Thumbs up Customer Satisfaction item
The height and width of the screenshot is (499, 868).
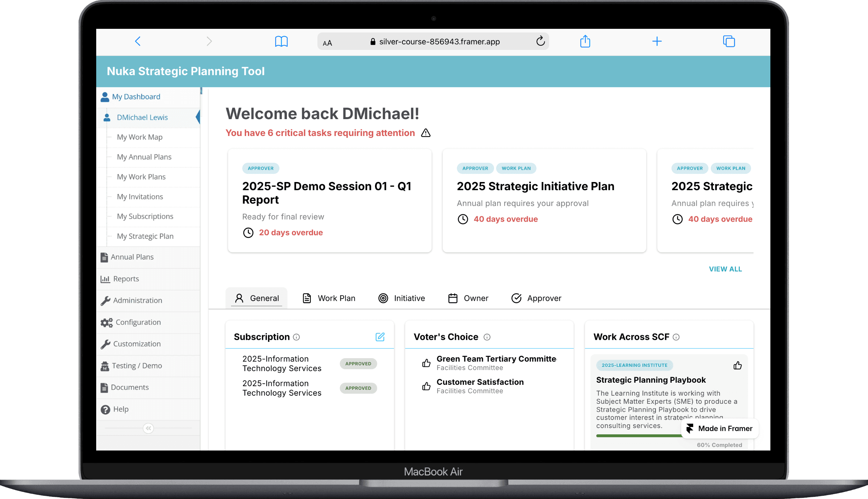pyautogui.click(x=426, y=386)
